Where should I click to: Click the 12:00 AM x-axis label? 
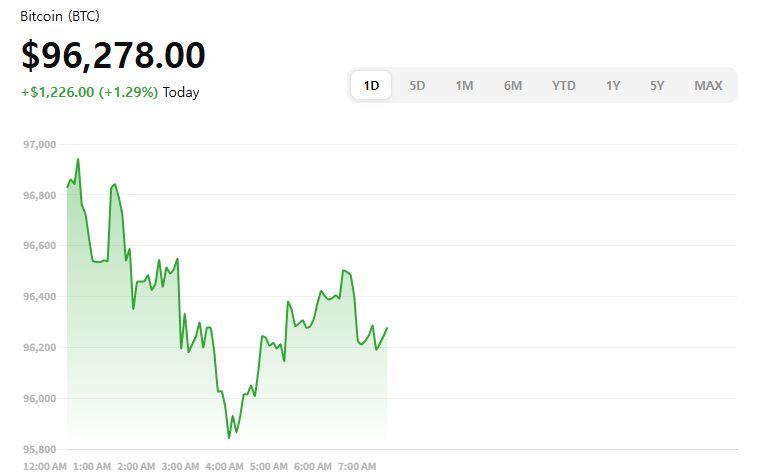44,467
